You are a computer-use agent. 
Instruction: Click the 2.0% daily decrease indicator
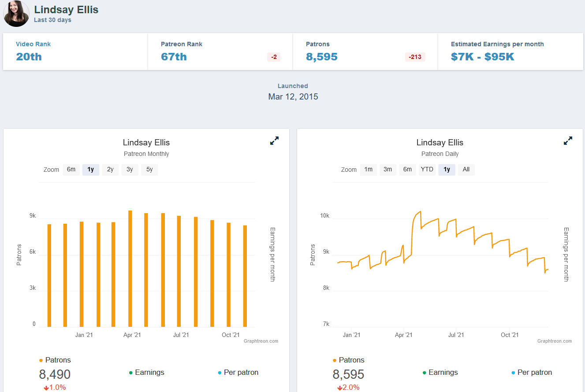[x=348, y=388]
